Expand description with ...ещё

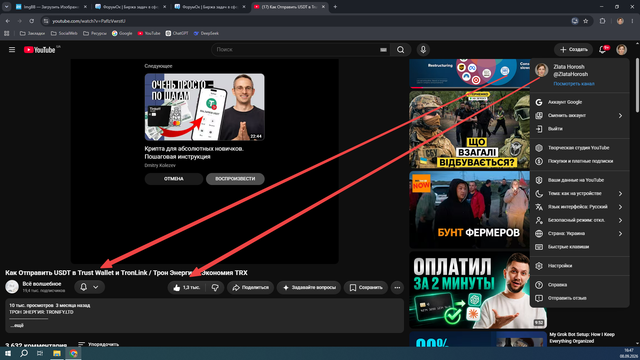17,325
